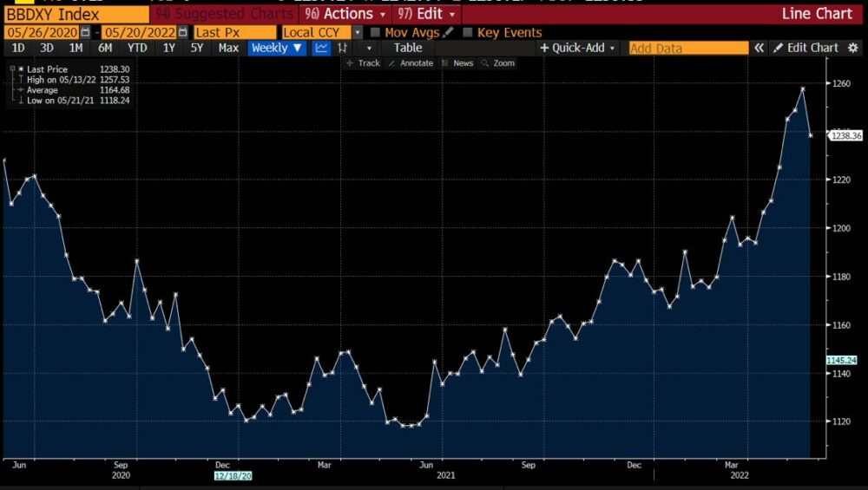868x490 pixels.
Task: Toggle the Track crosshair option
Action: click(x=363, y=63)
